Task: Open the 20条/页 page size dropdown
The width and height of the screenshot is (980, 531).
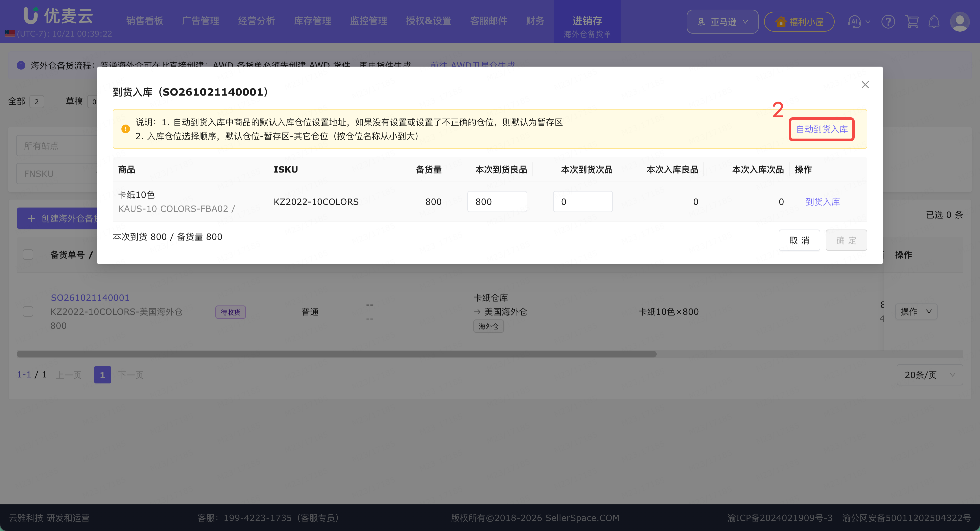Action: tap(929, 375)
